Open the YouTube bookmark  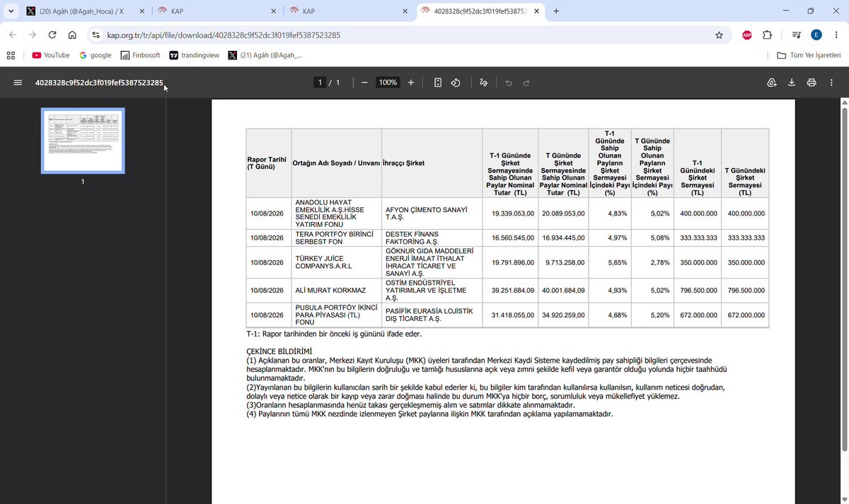coord(51,55)
